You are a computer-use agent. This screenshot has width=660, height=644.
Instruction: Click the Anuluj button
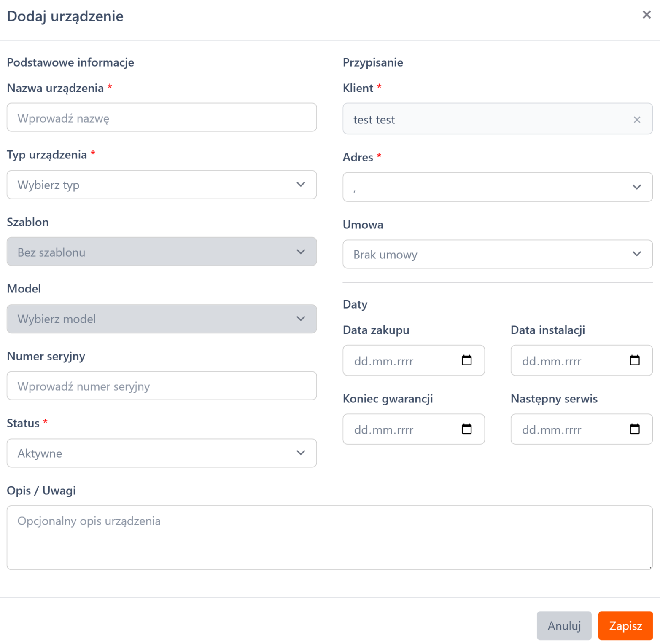pos(564,626)
